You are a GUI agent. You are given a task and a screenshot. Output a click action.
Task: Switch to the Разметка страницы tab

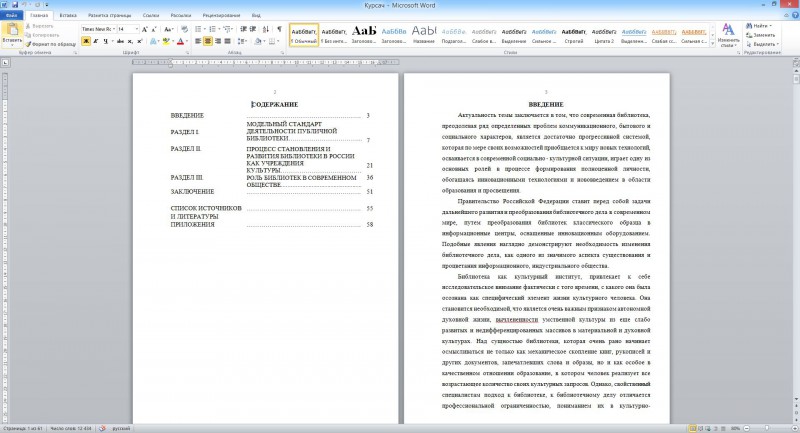[109, 15]
